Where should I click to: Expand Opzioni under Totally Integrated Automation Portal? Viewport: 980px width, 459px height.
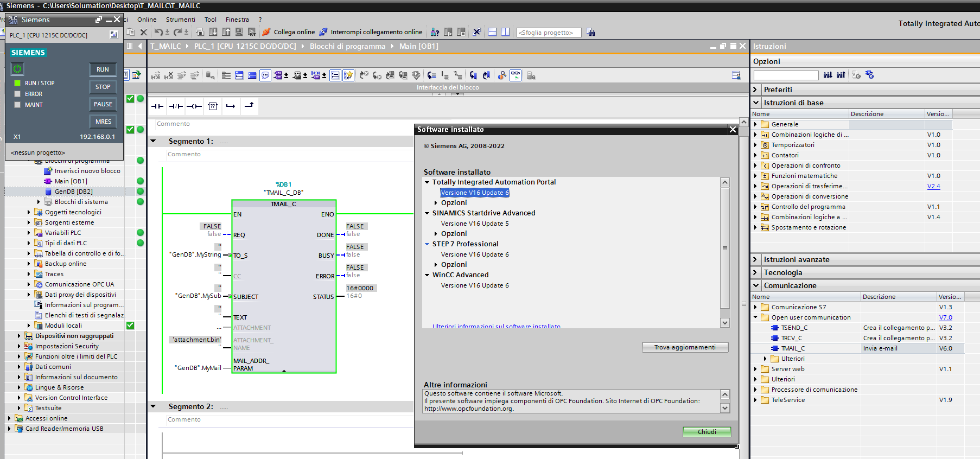click(436, 203)
